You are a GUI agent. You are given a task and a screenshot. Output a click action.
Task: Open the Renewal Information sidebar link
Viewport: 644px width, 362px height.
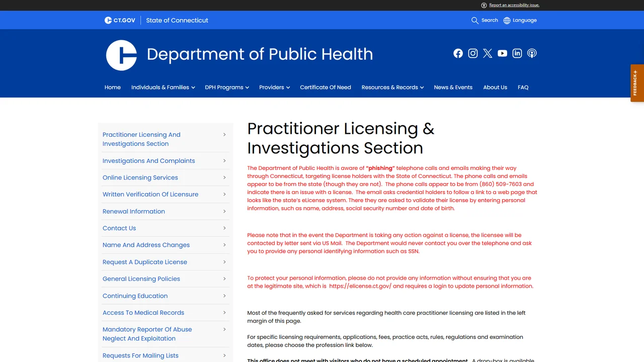(x=134, y=212)
